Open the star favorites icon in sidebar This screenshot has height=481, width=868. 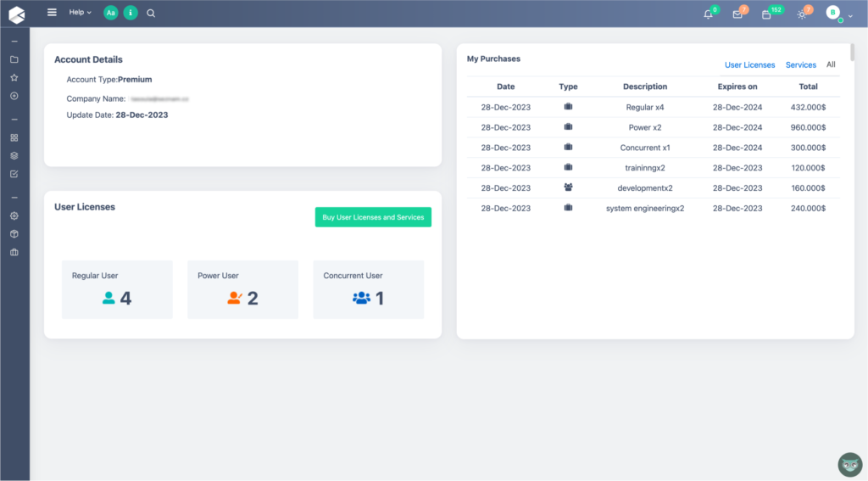[14, 77]
